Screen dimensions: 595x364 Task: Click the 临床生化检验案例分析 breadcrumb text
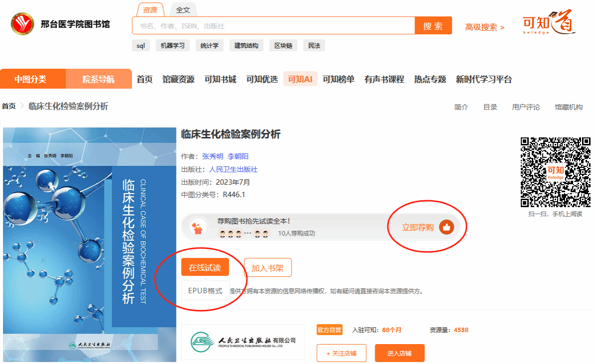coord(68,106)
